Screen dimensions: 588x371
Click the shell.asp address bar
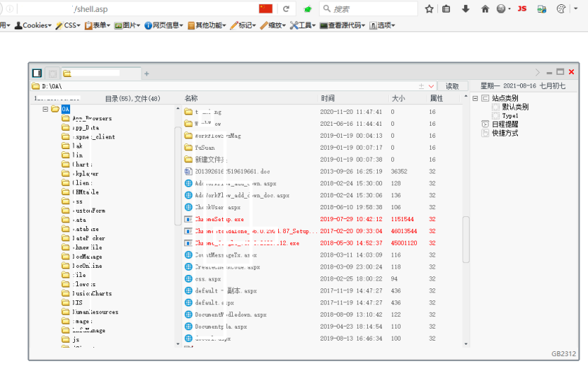(137, 8)
